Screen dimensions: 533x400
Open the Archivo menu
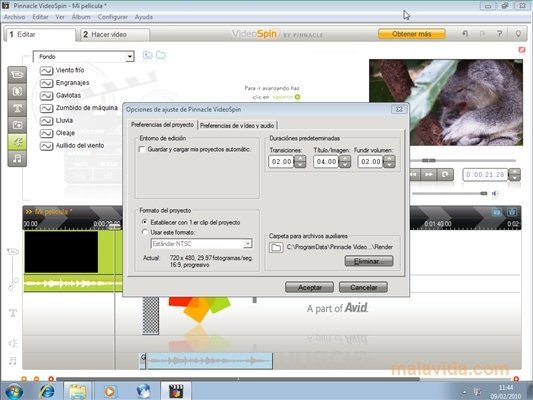pos(15,17)
